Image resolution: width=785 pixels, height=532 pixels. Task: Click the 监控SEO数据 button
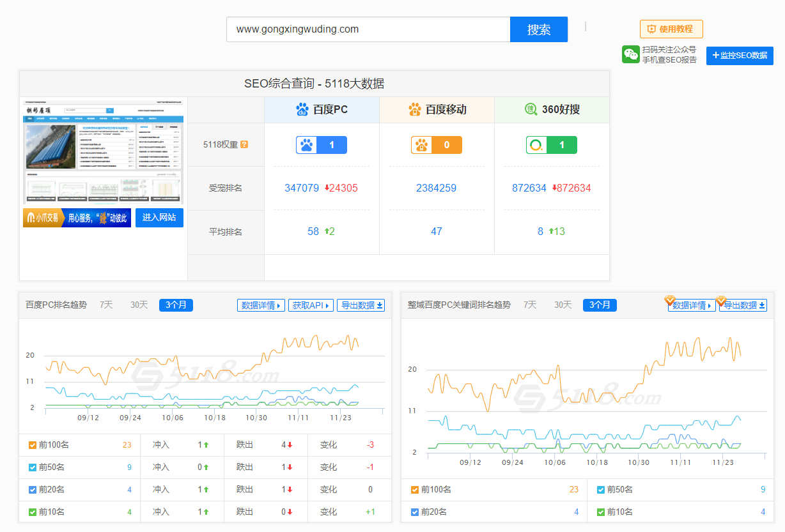coord(740,56)
